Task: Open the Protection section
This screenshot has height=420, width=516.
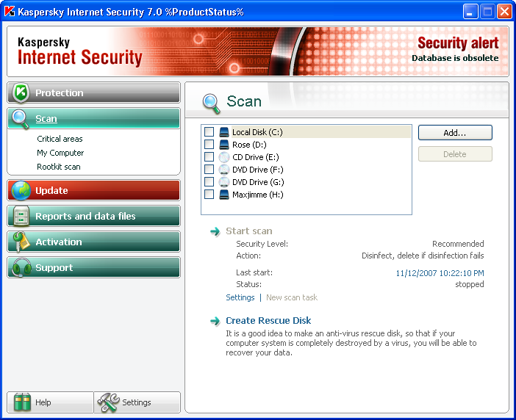Action: pyautogui.click(x=94, y=93)
